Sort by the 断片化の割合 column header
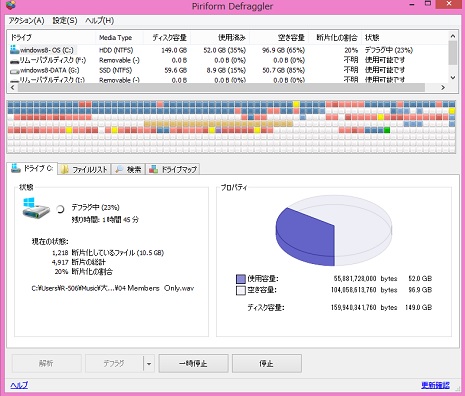This screenshot has height=396, width=465. (335, 37)
